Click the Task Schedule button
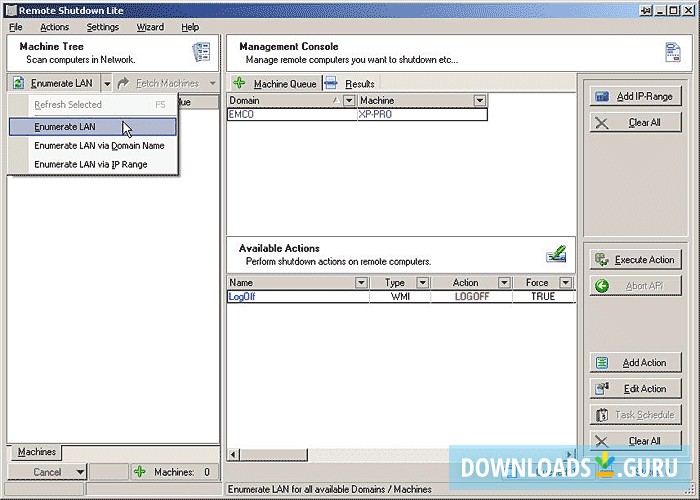The height and width of the screenshot is (500, 700). [636, 415]
